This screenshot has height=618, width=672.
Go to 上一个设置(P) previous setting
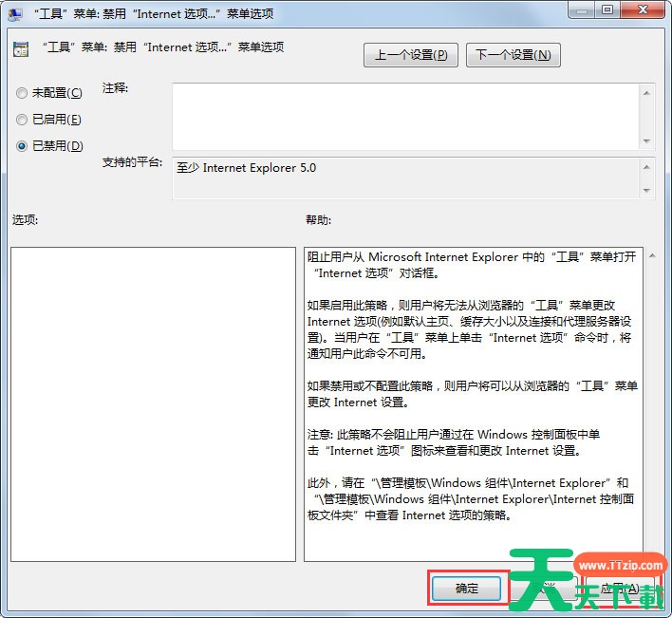pyautogui.click(x=411, y=55)
